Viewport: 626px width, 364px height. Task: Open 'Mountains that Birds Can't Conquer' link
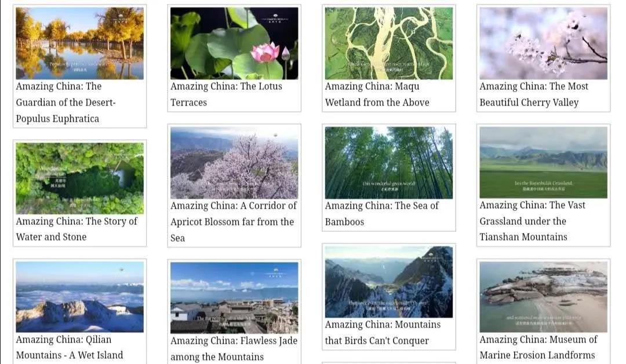[x=383, y=333]
